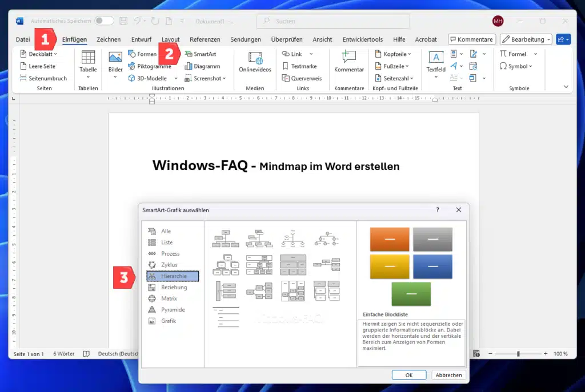Select the Pyramide category in the SmartArt list
Viewport: 585px width, 392px height.
[174, 309]
